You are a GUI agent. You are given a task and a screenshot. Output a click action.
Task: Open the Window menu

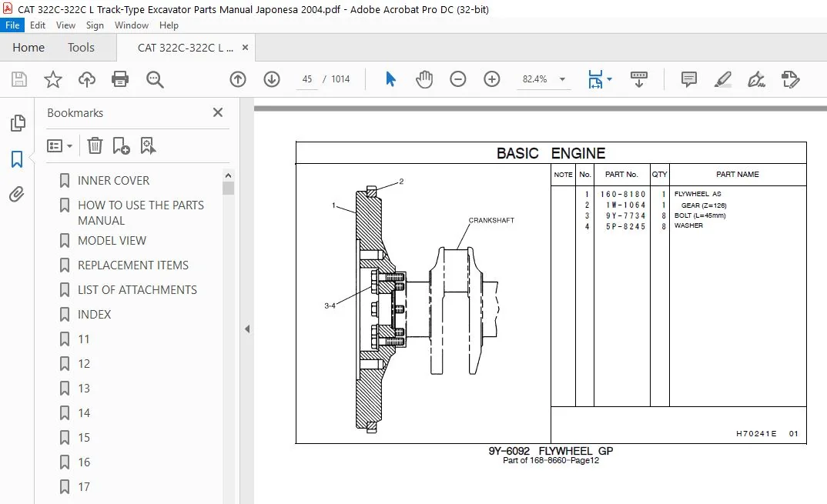click(x=132, y=25)
